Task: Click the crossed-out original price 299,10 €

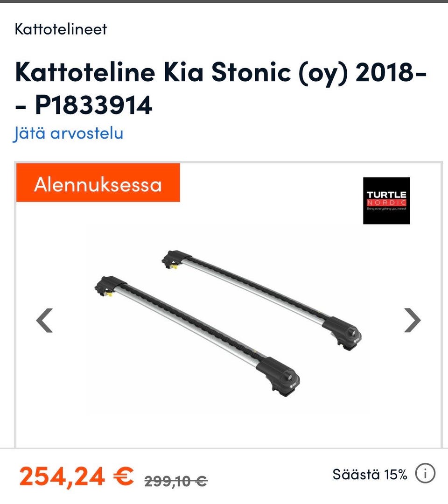Action: click(176, 481)
